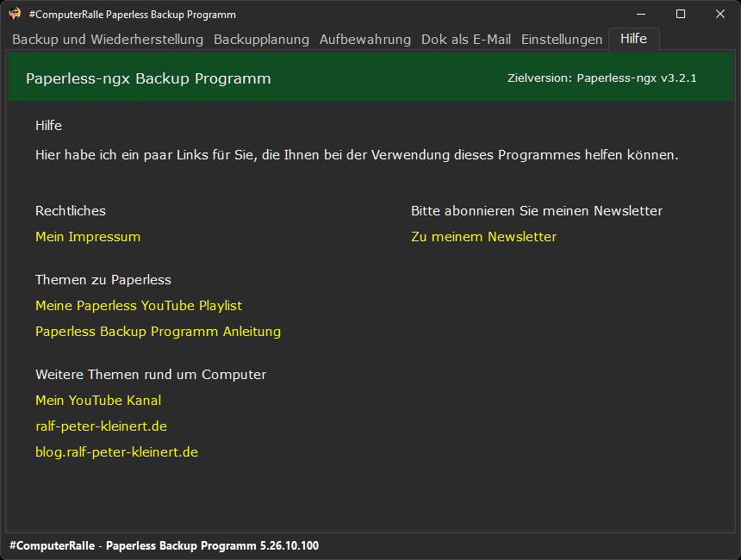This screenshot has width=741, height=560.
Task: Click the 'Hier habe ich ein paar Links' sentence
Action: pos(357,155)
